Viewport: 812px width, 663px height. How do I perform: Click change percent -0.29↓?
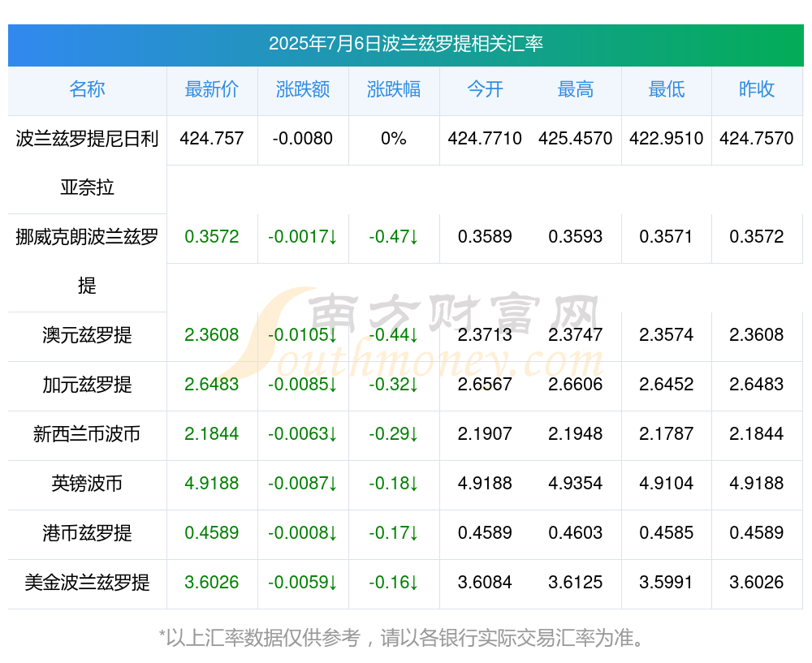coord(394,433)
